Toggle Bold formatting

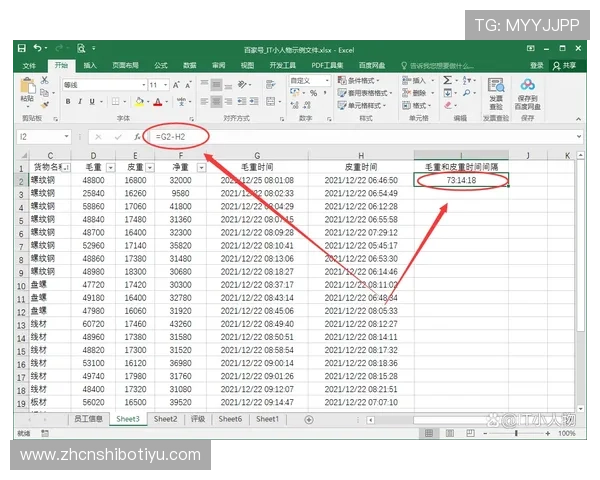[x=68, y=101]
